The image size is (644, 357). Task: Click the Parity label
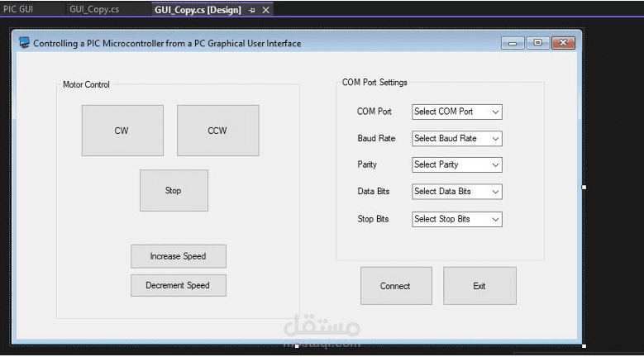[x=367, y=164]
